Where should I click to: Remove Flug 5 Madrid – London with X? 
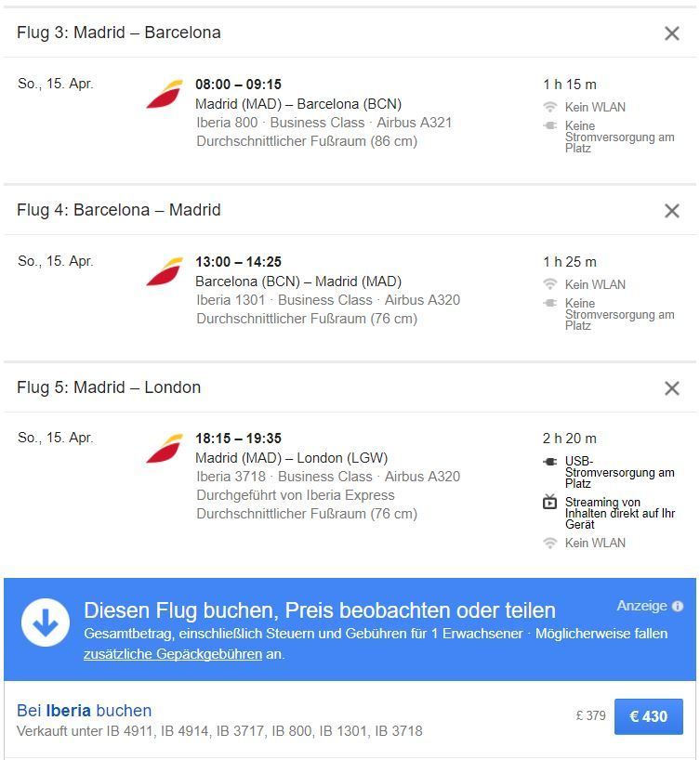coord(672,388)
